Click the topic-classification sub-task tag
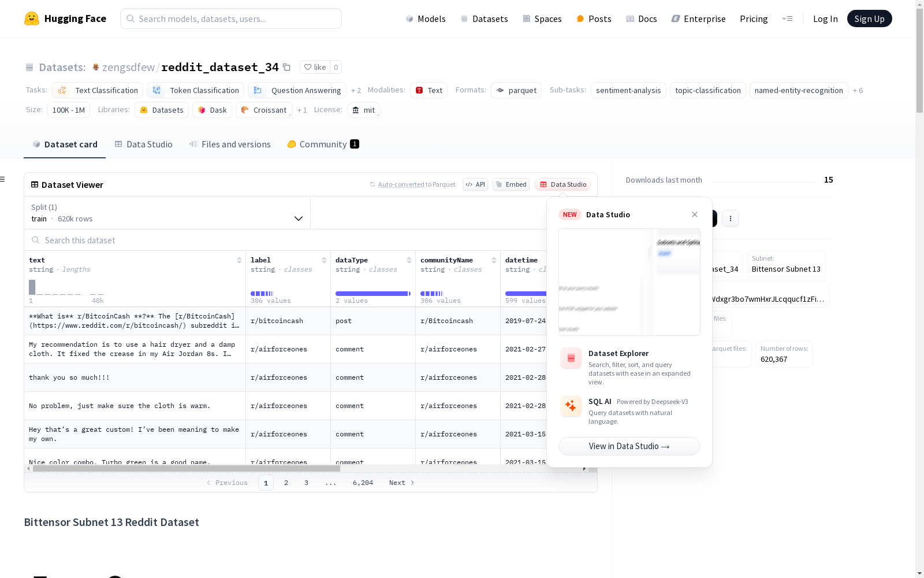924x578 pixels. (x=708, y=90)
